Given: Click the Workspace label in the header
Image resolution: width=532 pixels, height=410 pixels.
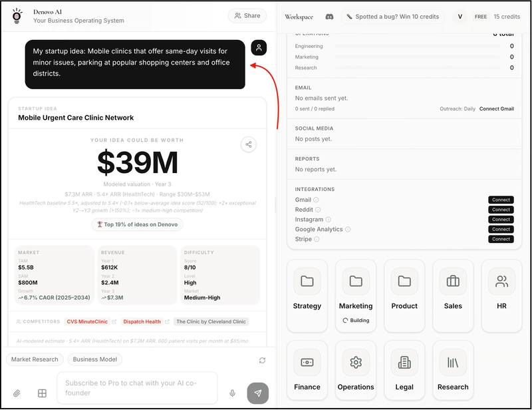Looking at the screenshot, I should pyautogui.click(x=299, y=17).
